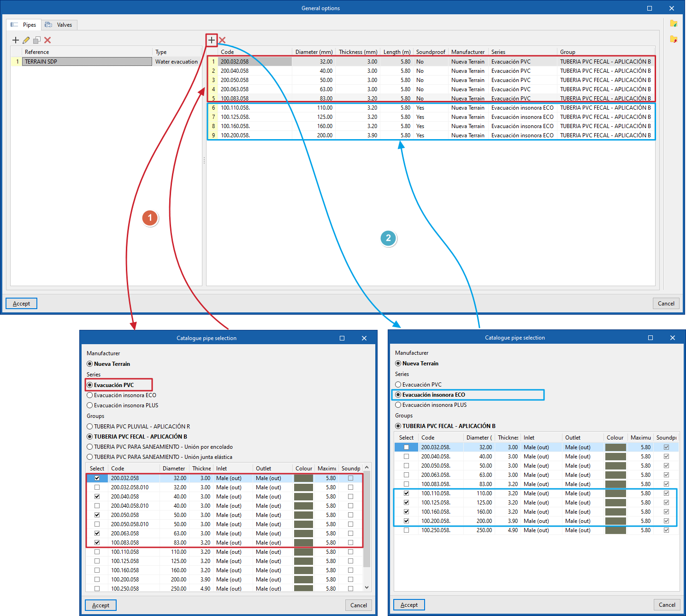Click the colour swatch of row 200.040.058.010
The width and height of the screenshot is (686, 616).
pyautogui.click(x=303, y=506)
